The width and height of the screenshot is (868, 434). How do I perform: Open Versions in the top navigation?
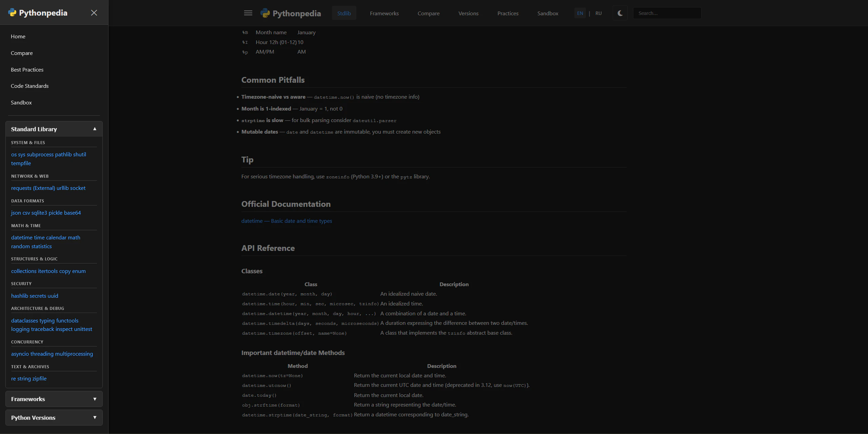[x=468, y=13]
